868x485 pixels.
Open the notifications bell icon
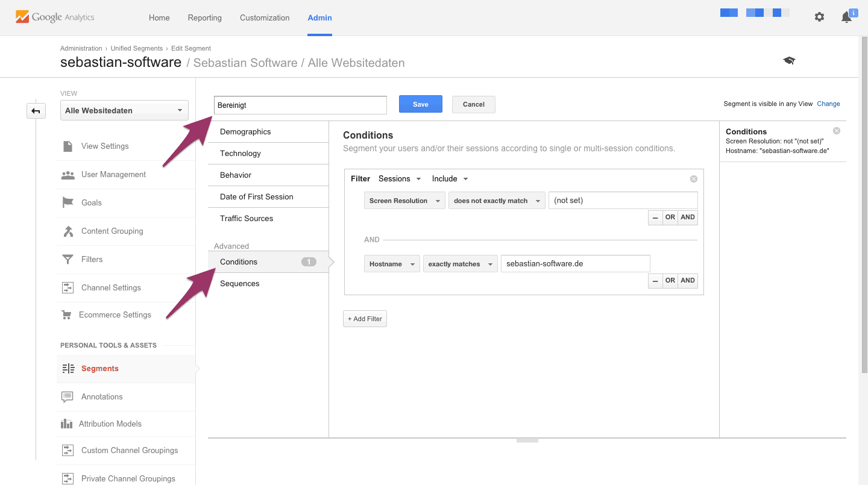847,17
